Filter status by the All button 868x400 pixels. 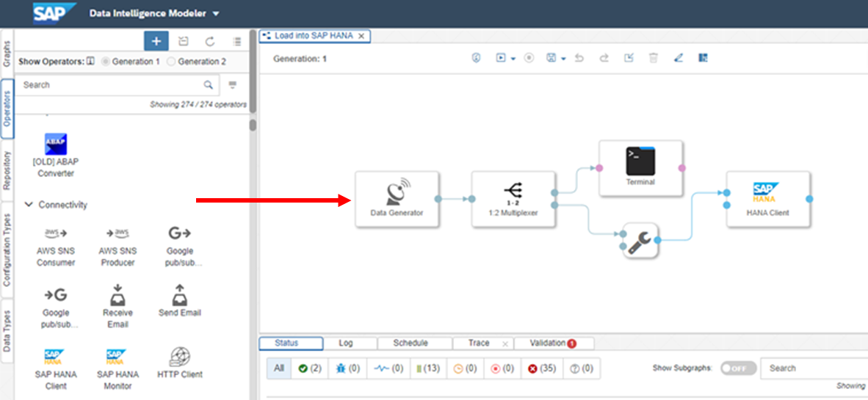(278, 368)
